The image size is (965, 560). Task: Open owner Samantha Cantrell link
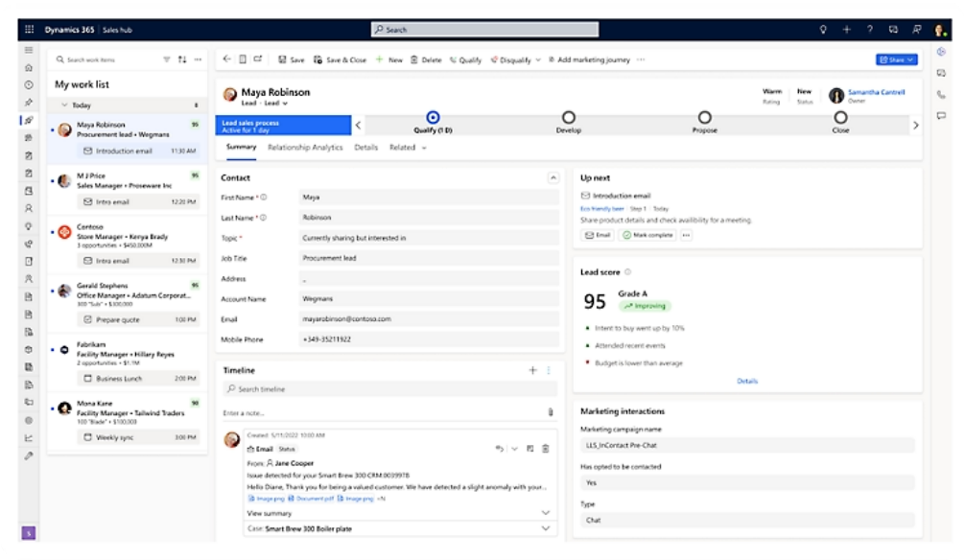coord(877,92)
